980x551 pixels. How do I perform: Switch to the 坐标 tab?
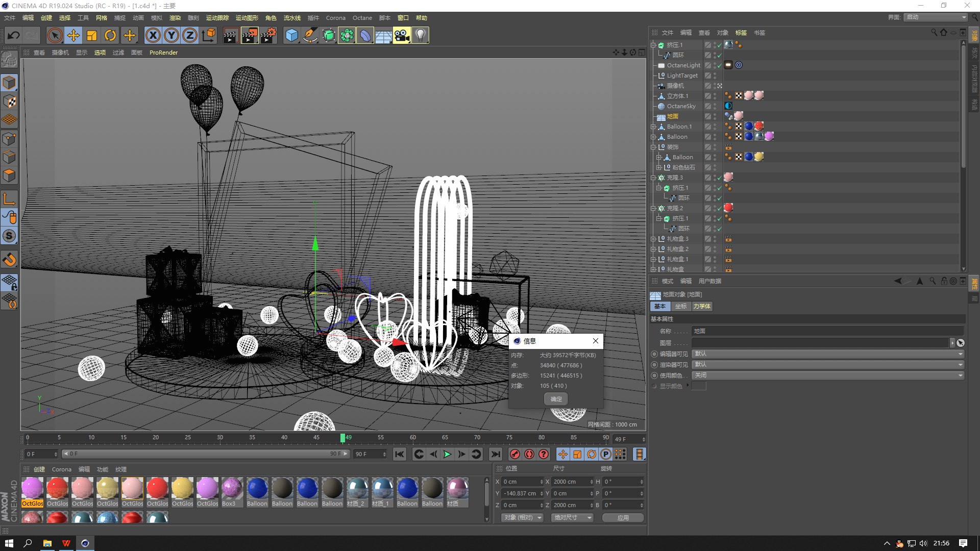(681, 306)
